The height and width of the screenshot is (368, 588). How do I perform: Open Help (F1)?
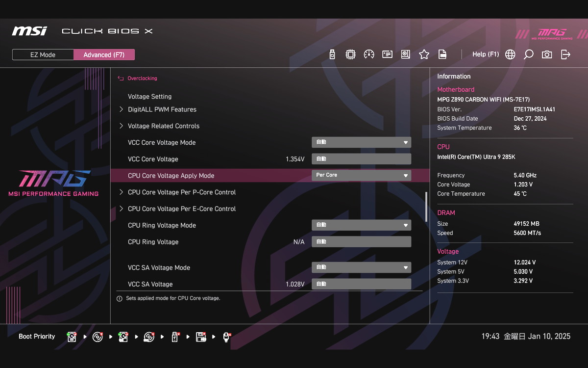486,54
